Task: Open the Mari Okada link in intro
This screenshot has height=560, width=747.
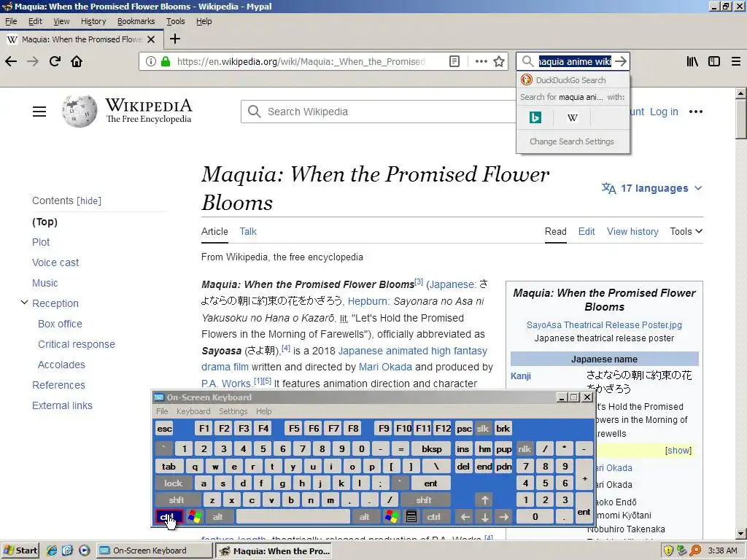Action: point(385,367)
